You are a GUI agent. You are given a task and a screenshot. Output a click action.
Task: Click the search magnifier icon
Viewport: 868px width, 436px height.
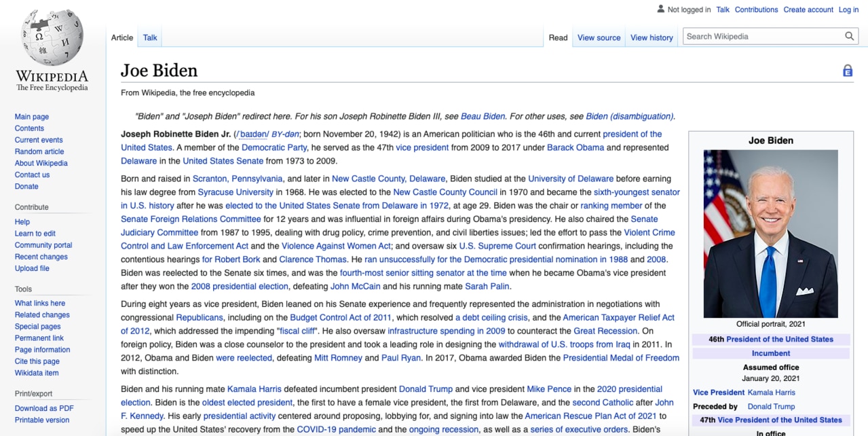tap(850, 37)
